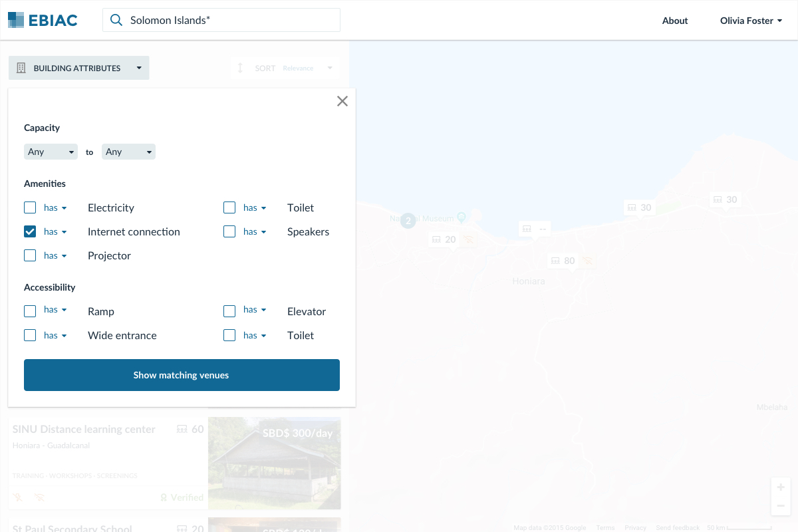Click Show matching venues button
Screen dimensions: 798x532
(182, 375)
